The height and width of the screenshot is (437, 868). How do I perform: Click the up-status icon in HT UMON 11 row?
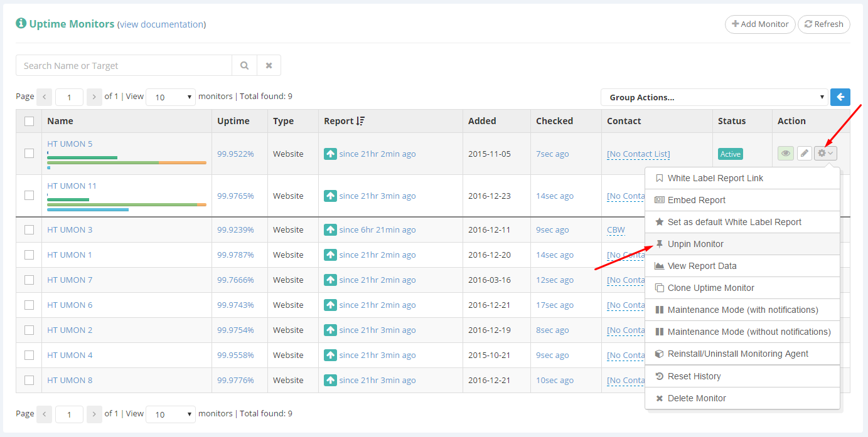click(330, 196)
